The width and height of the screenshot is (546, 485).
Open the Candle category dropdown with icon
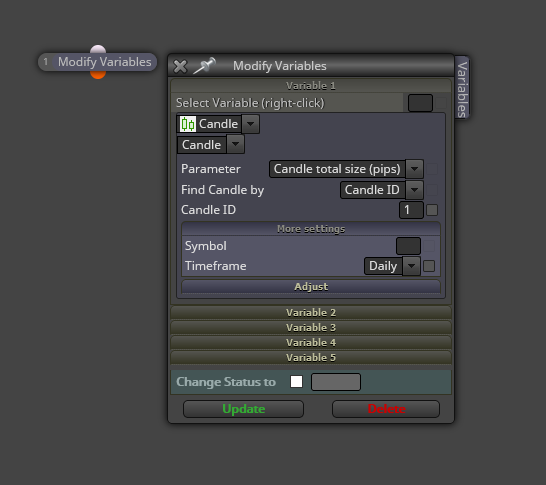(250, 124)
